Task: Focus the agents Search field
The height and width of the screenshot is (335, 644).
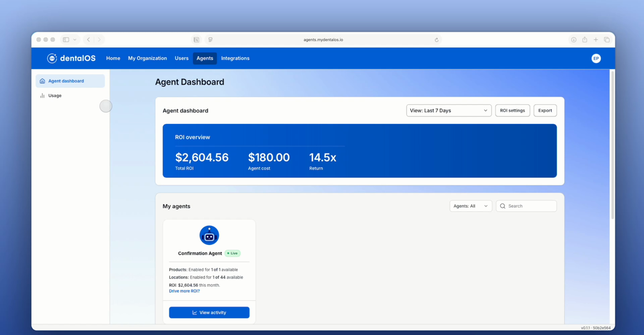Action: [x=526, y=206]
